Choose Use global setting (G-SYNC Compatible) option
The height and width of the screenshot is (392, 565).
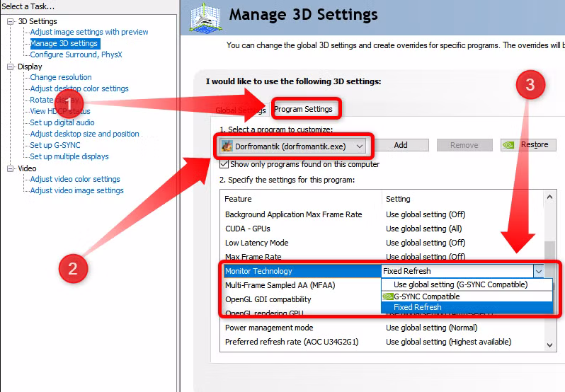460,284
